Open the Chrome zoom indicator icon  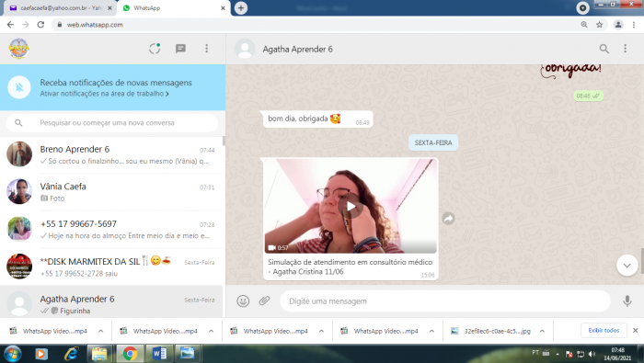tap(584, 25)
